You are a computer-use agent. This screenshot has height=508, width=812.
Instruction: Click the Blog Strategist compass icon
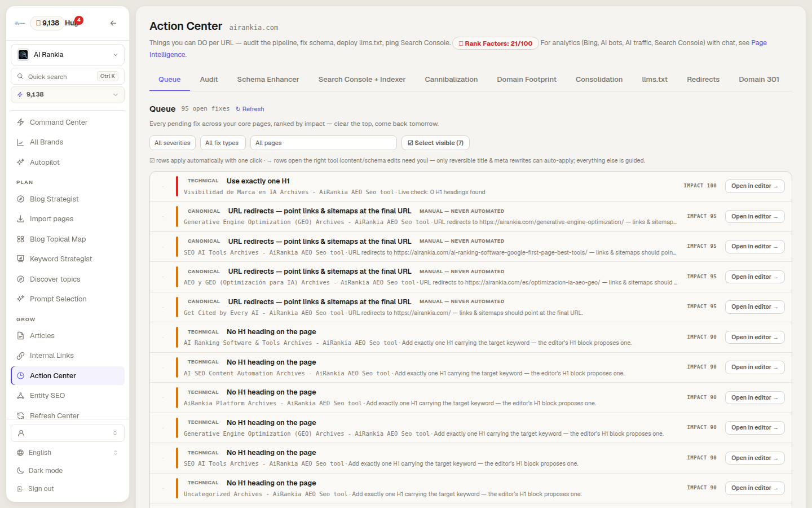(20, 199)
